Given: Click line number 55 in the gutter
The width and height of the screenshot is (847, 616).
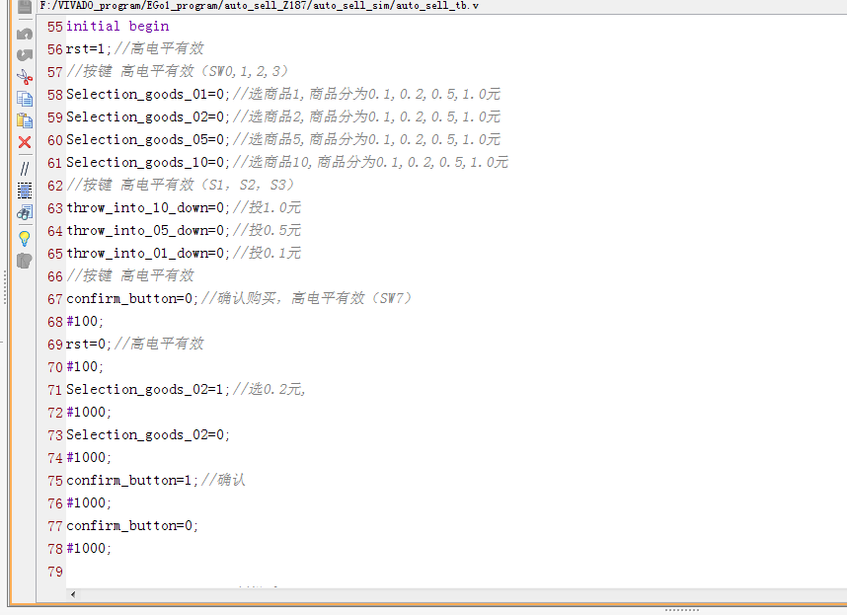Looking at the screenshot, I should [54, 26].
